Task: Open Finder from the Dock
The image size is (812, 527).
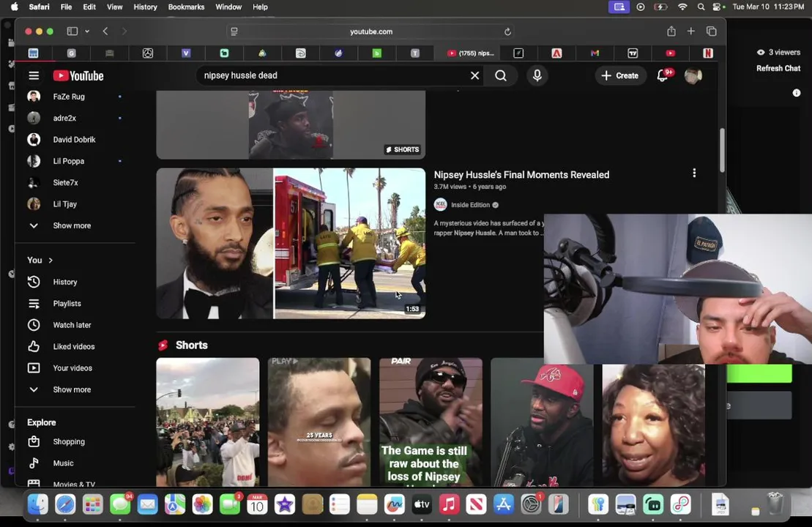Action: [x=38, y=504]
